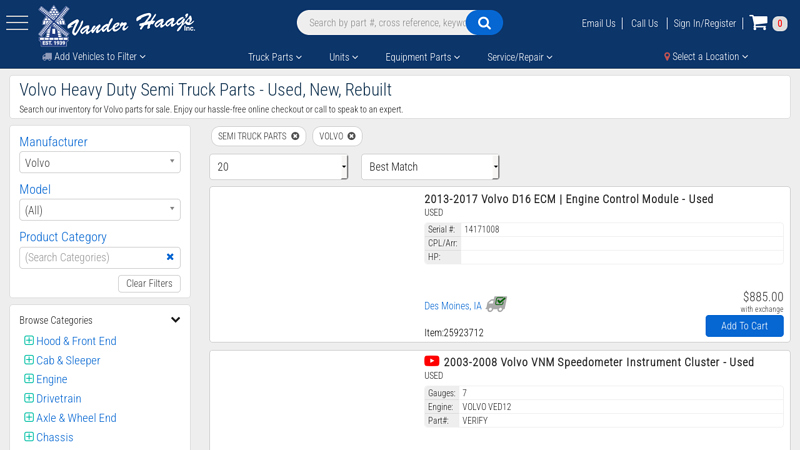
Task: Expand the Cab & Sleeper plus icon
Action: 29,360
